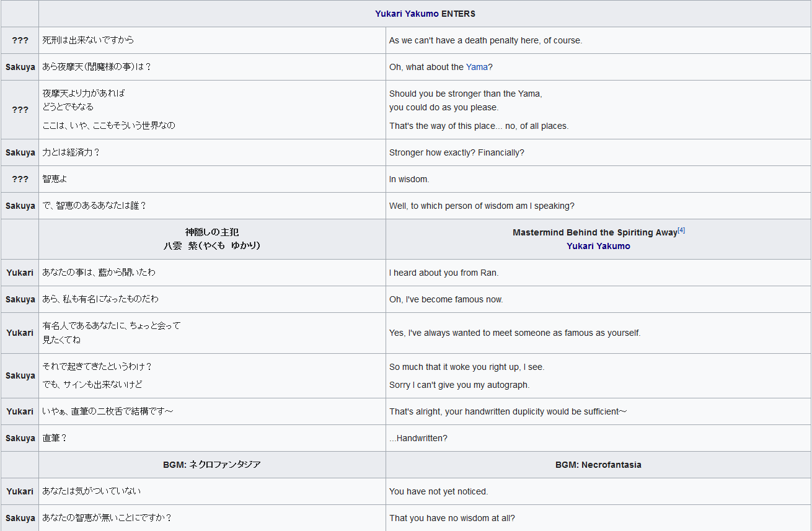Screen dimensions: 812x531
Task: Click "Yes, I've always wanted to meet someone..." line
Action: [x=515, y=333]
